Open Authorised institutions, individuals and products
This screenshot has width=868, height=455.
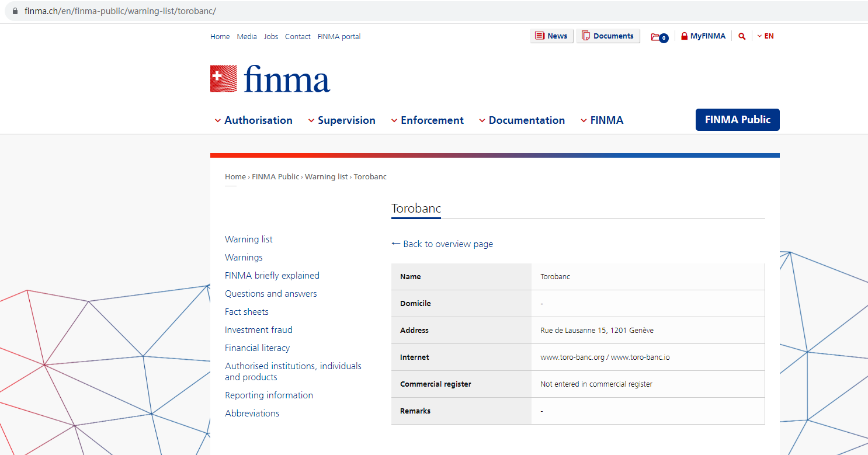[x=293, y=371]
